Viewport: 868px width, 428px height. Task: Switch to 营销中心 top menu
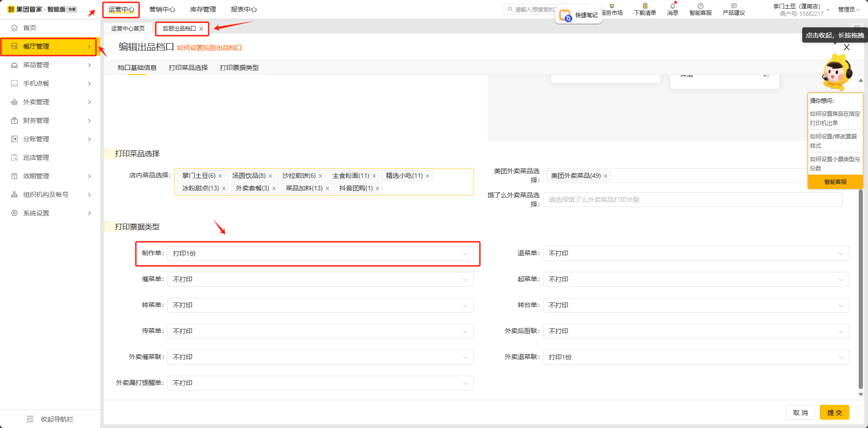162,9
